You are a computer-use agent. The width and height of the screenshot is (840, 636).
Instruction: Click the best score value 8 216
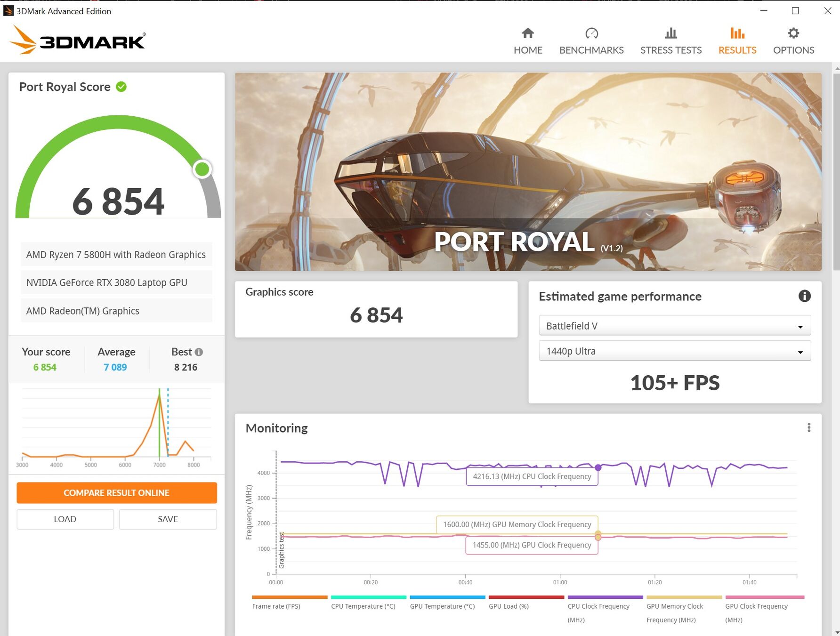coord(186,367)
